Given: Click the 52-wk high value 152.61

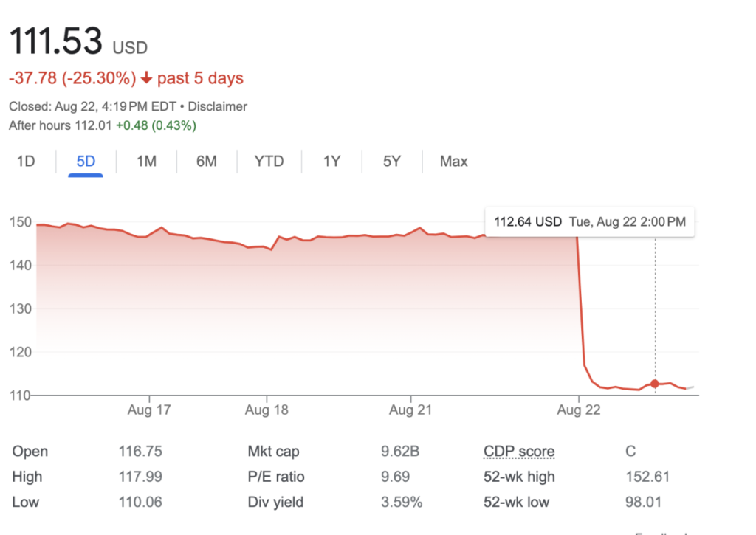Looking at the screenshot, I should 647,477.
